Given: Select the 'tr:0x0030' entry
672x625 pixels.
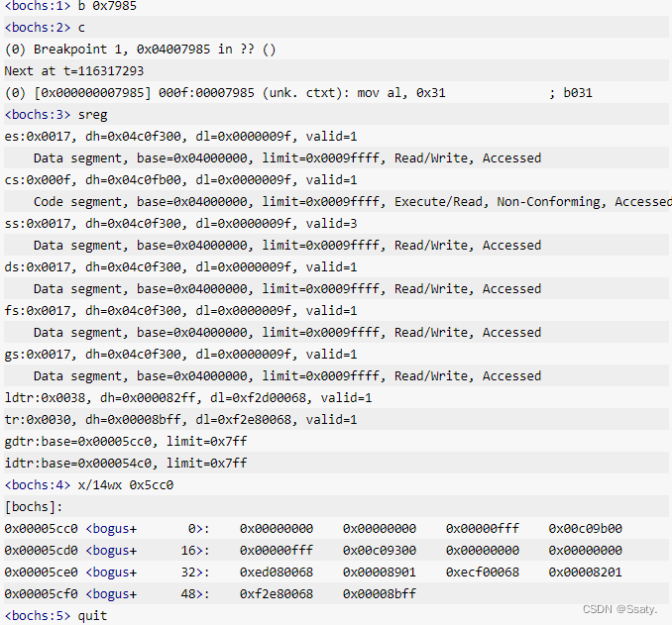Looking at the screenshot, I should pos(38,419).
